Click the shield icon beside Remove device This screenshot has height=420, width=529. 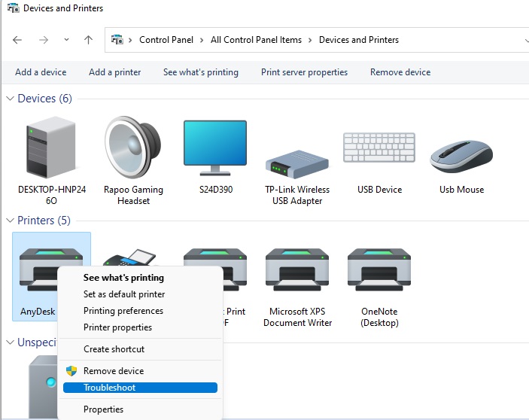pyautogui.click(x=71, y=371)
